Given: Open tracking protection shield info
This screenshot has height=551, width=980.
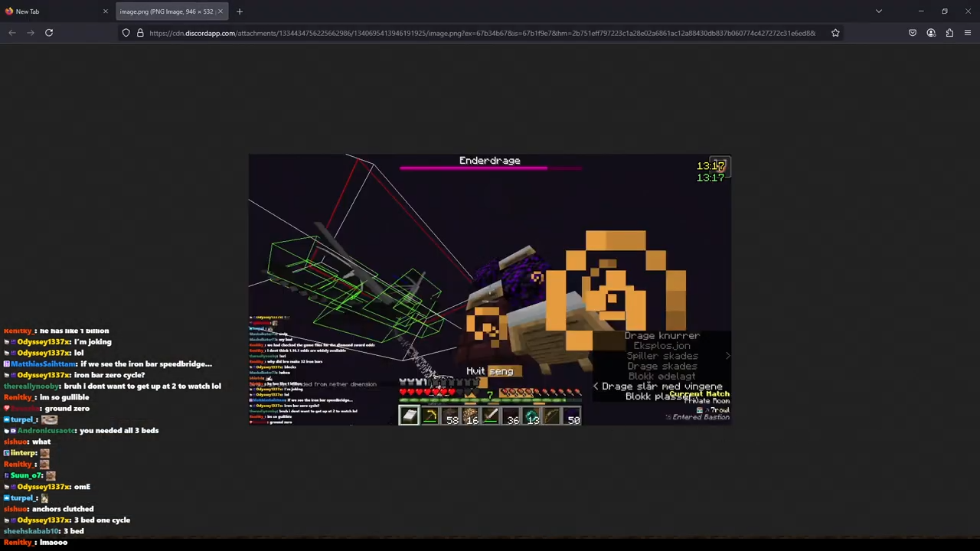Looking at the screenshot, I should [x=126, y=33].
